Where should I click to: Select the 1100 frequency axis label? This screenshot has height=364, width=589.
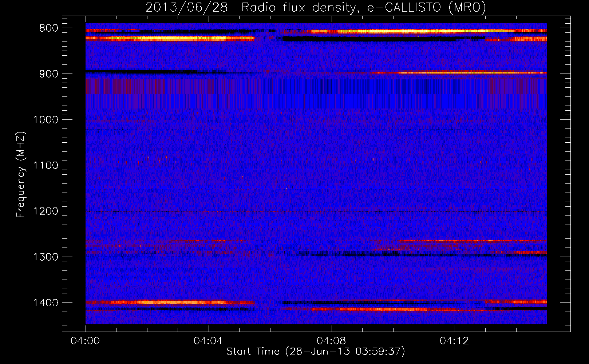pyautogui.click(x=46, y=166)
